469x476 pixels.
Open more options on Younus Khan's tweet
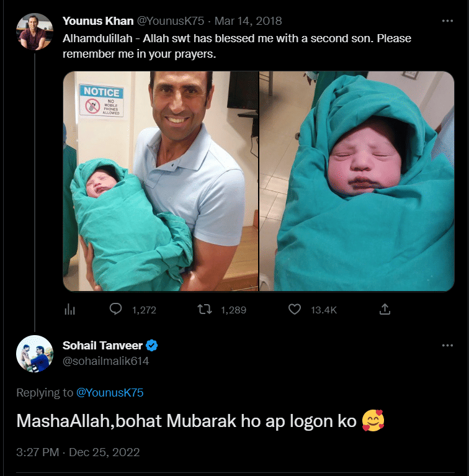coord(447,20)
